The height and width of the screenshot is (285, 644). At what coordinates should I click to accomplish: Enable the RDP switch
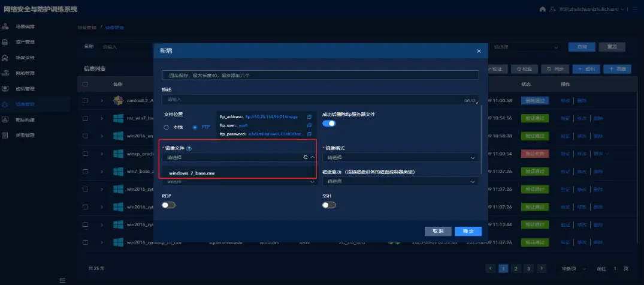pos(168,205)
